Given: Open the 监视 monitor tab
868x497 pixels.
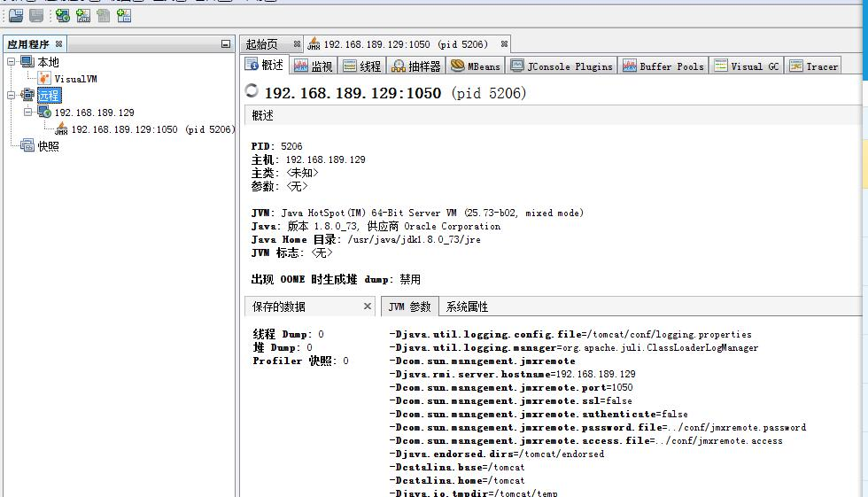Looking at the screenshot, I should [x=314, y=66].
